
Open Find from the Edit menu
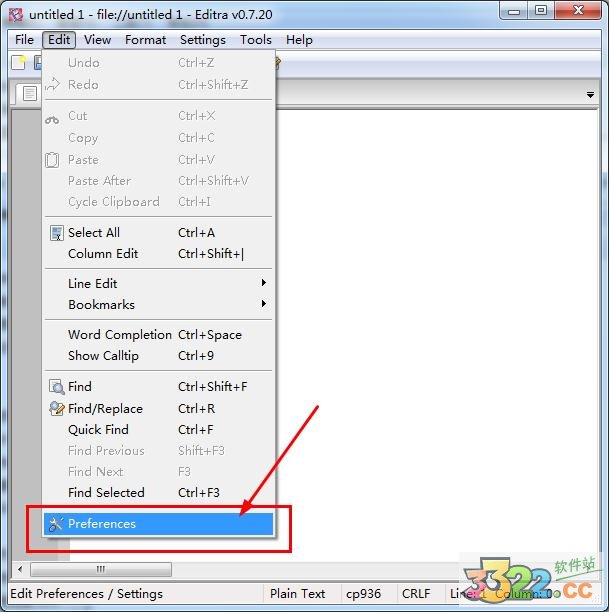[158, 387]
